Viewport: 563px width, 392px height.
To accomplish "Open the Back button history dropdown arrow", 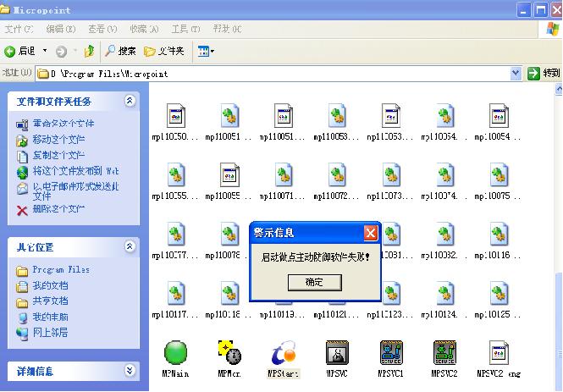I will [x=45, y=51].
